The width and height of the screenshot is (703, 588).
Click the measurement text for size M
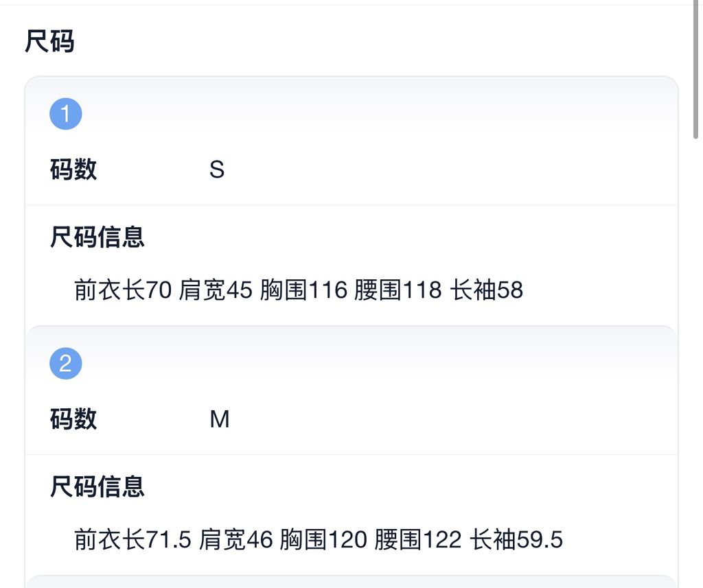(319, 540)
